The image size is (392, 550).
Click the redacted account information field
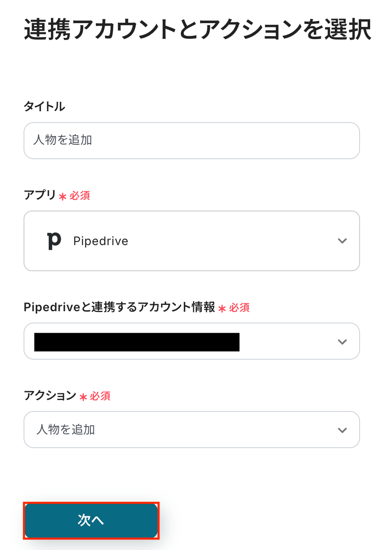coord(137,342)
